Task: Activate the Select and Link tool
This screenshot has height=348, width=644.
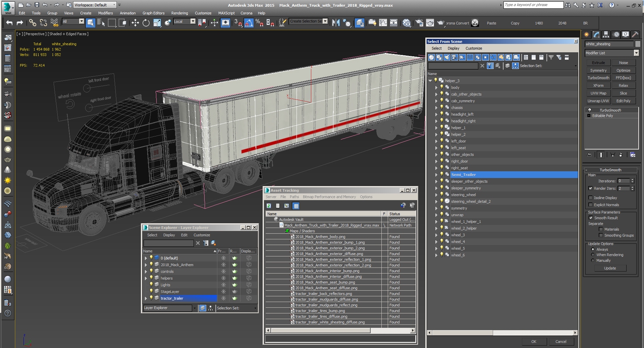Action: pyautogui.click(x=33, y=23)
